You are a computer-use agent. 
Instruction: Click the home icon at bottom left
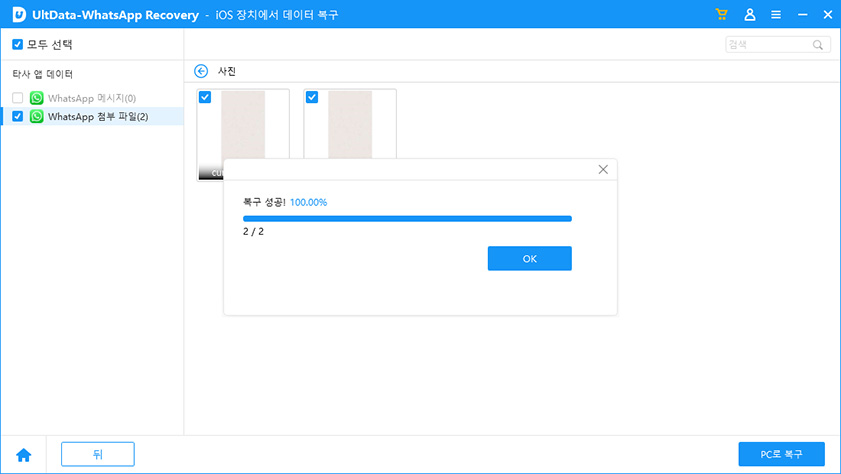(x=24, y=455)
